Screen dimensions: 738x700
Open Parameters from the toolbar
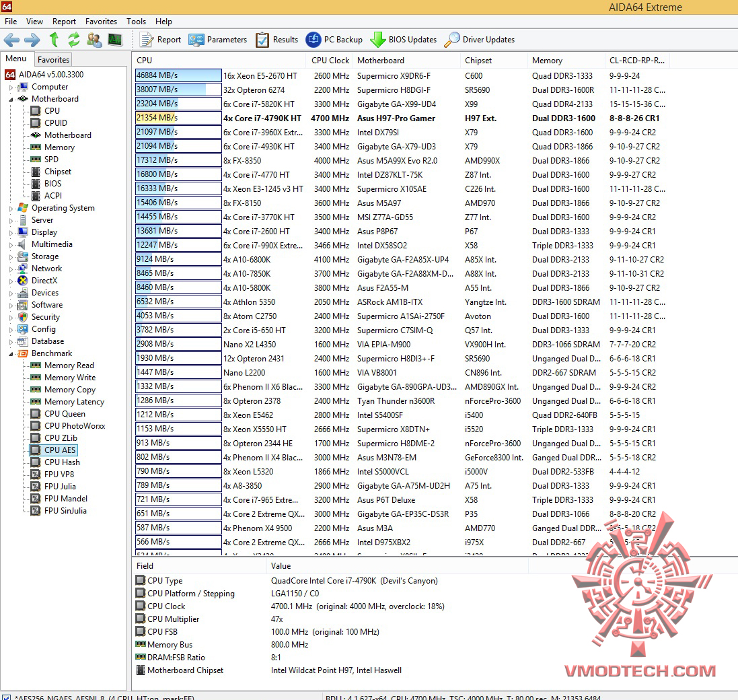(217, 40)
